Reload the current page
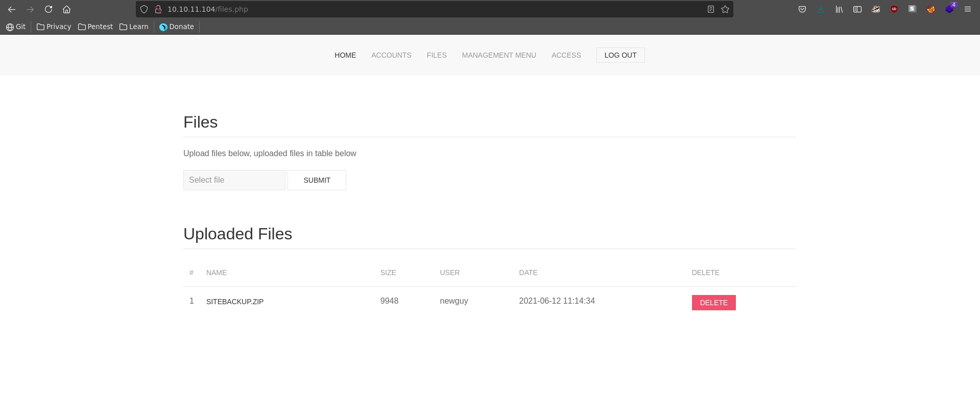The width and height of the screenshot is (980, 394). 49,9
